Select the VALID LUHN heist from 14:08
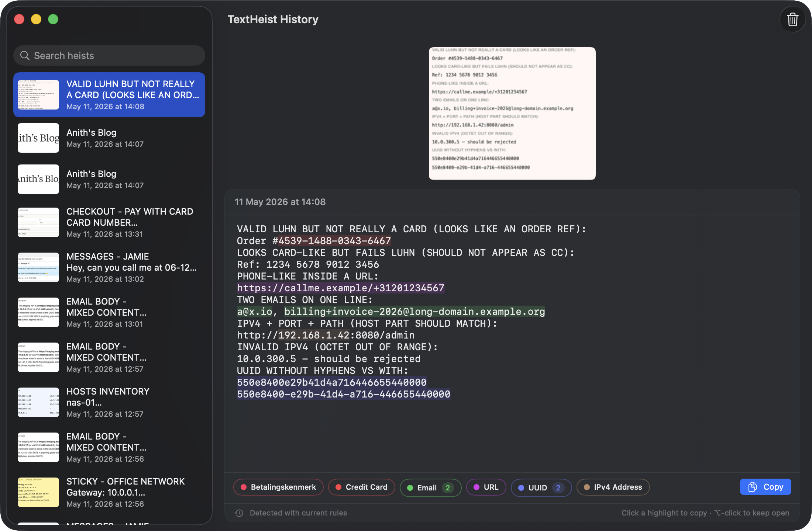The width and height of the screenshot is (812, 531). [x=109, y=95]
